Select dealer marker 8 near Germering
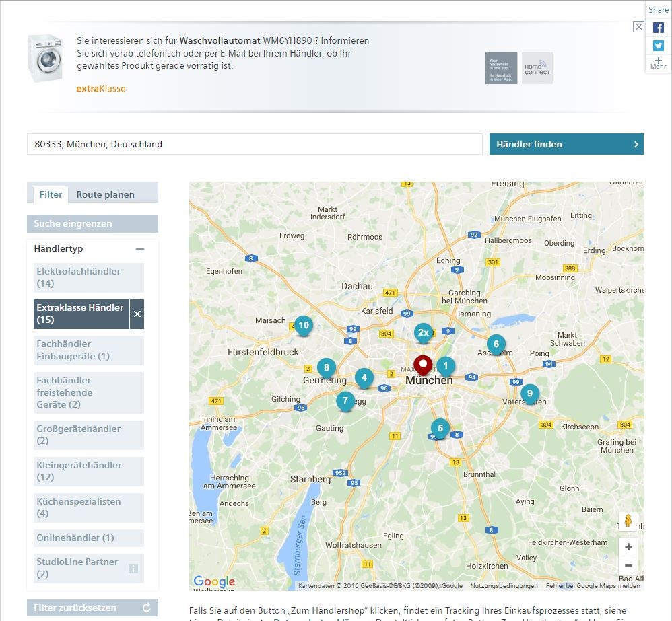Viewport: 672px width, 621px height. click(x=327, y=368)
